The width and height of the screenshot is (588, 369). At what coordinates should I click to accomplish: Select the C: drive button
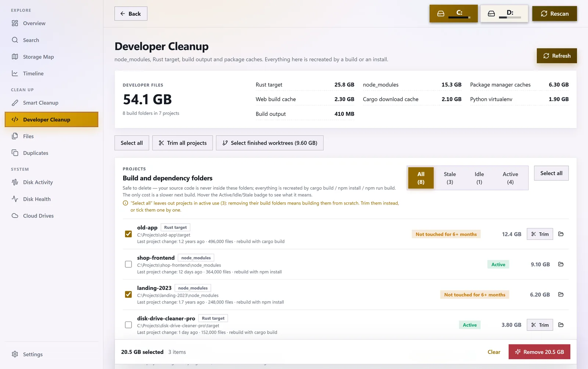pos(453,14)
